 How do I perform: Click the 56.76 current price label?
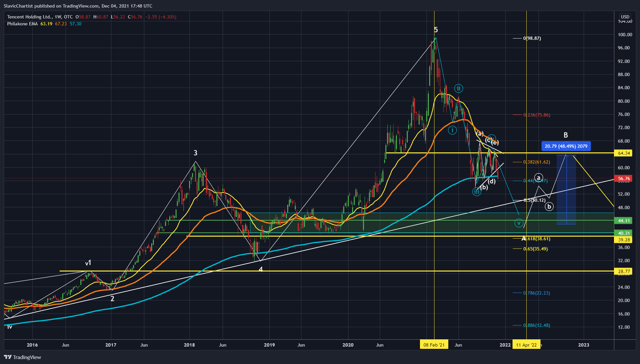pyautogui.click(x=624, y=179)
